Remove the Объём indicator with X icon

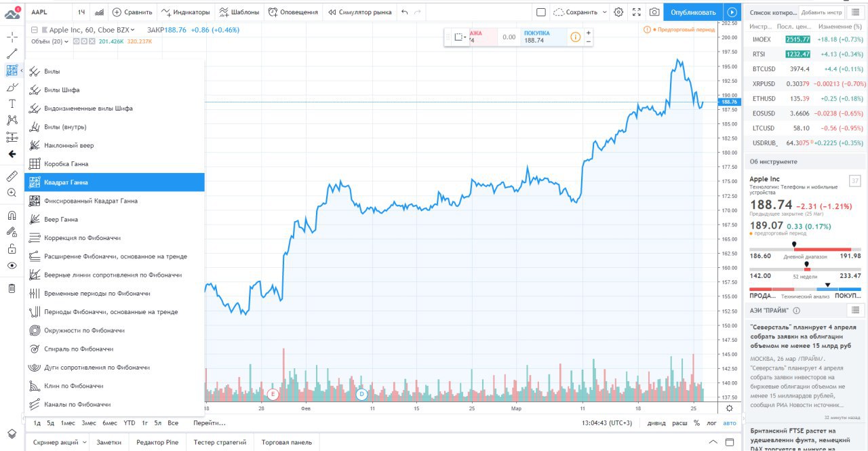pyautogui.click(x=92, y=41)
